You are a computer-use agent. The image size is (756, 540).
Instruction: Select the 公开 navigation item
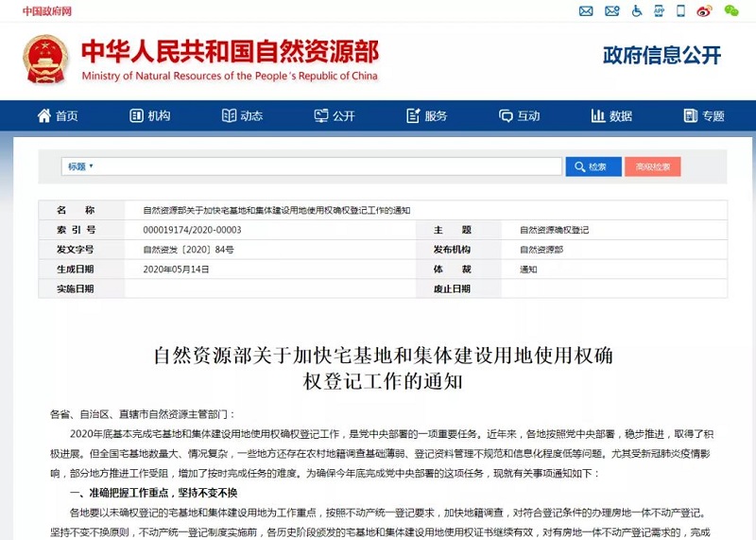coord(334,115)
